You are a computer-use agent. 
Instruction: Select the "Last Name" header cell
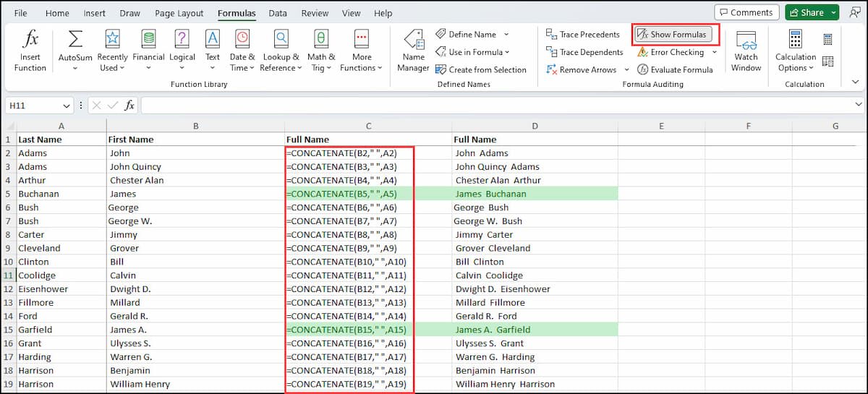[61, 140]
